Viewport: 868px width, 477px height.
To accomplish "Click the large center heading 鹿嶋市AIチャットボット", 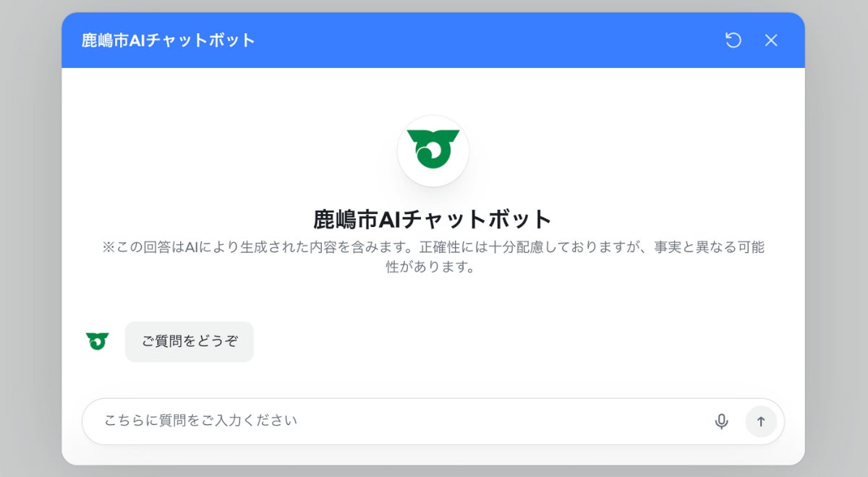I will point(433,219).
